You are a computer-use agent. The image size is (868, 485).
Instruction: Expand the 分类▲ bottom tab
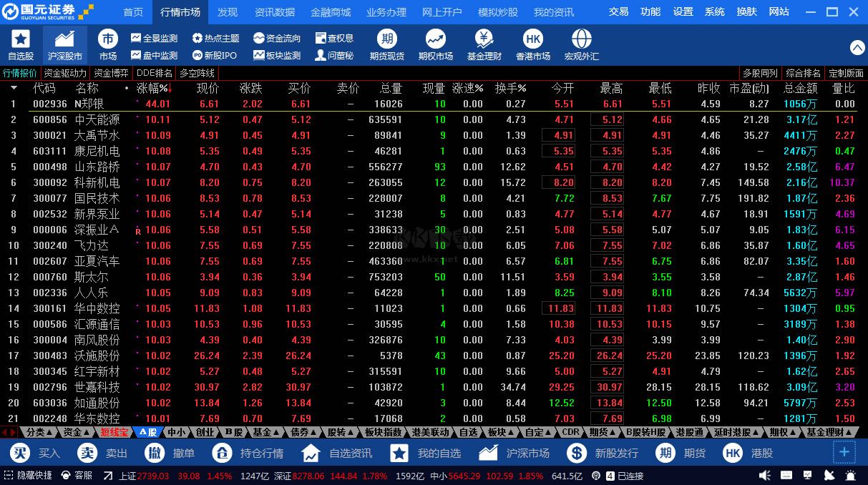[x=39, y=432]
